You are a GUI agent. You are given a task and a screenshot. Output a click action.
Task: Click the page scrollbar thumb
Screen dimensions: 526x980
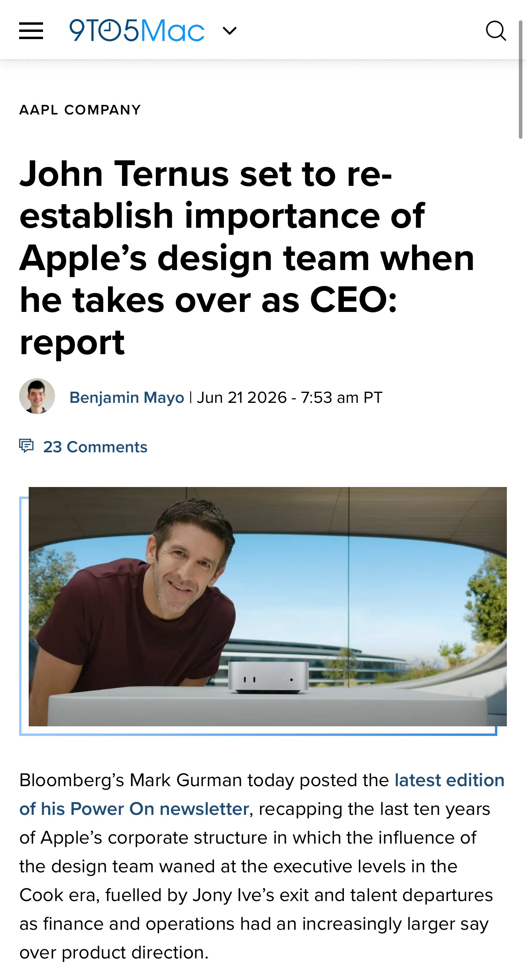click(520, 80)
